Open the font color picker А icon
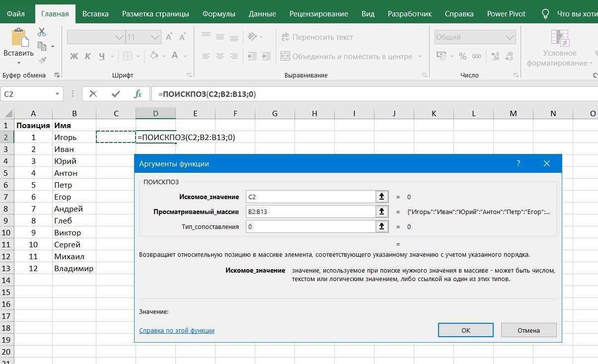The width and height of the screenshot is (598, 364). tap(174, 56)
